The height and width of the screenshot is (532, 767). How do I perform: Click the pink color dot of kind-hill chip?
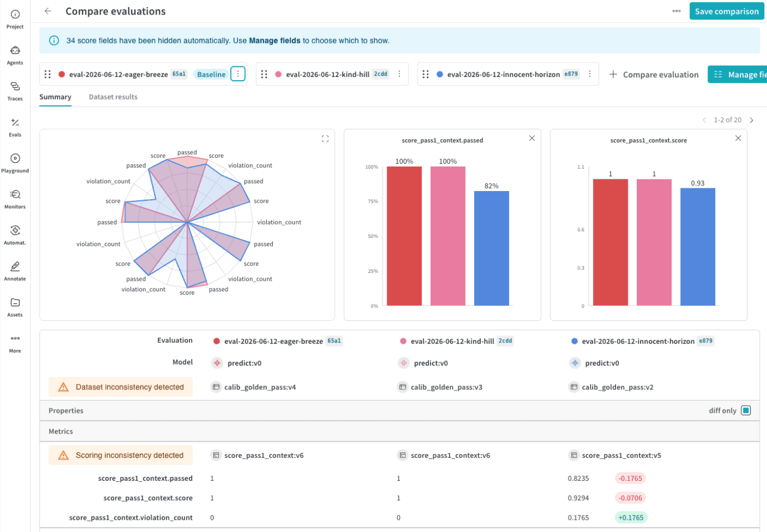[x=279, y=74]
